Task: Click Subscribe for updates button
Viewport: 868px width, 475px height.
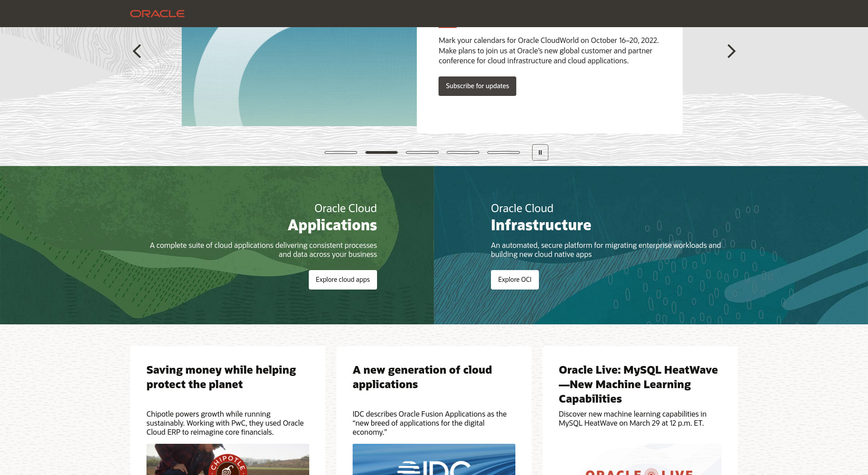Action: pyautogui.click(x=477, y=86)
